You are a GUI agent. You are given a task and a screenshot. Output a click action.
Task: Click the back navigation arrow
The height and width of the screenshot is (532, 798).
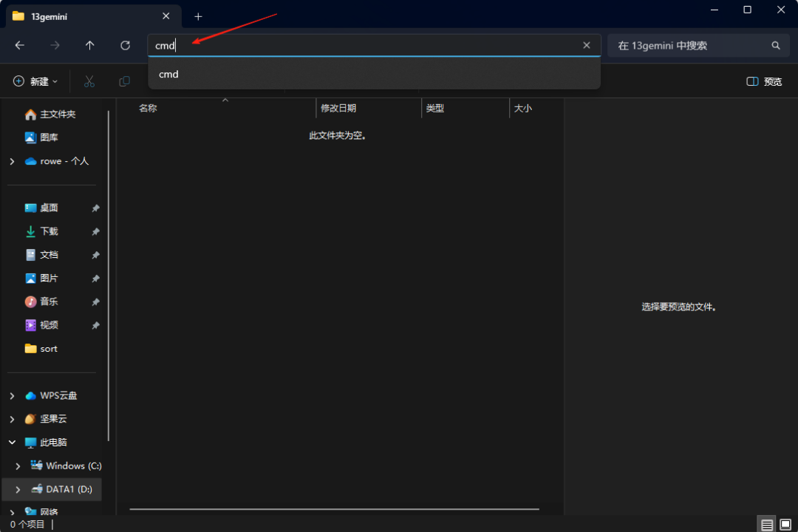(19, 45)
